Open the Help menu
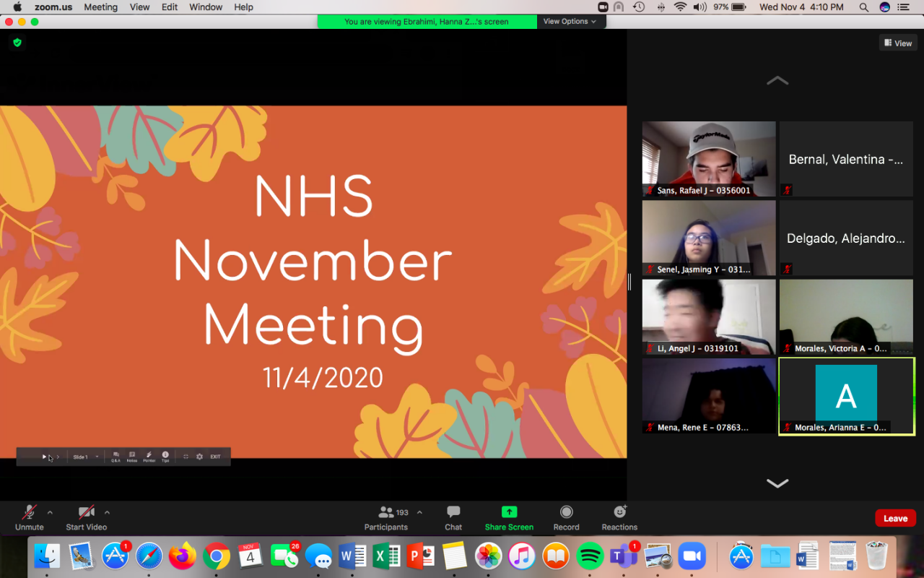Screen dimensions: 924x578 tap(244, 7)
